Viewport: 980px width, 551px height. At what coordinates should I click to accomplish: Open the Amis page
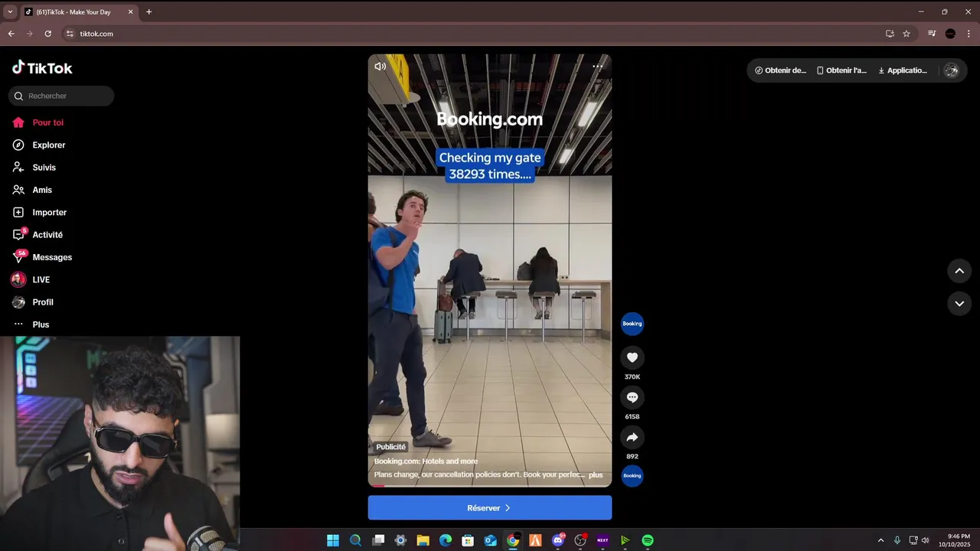pos(34,190)
